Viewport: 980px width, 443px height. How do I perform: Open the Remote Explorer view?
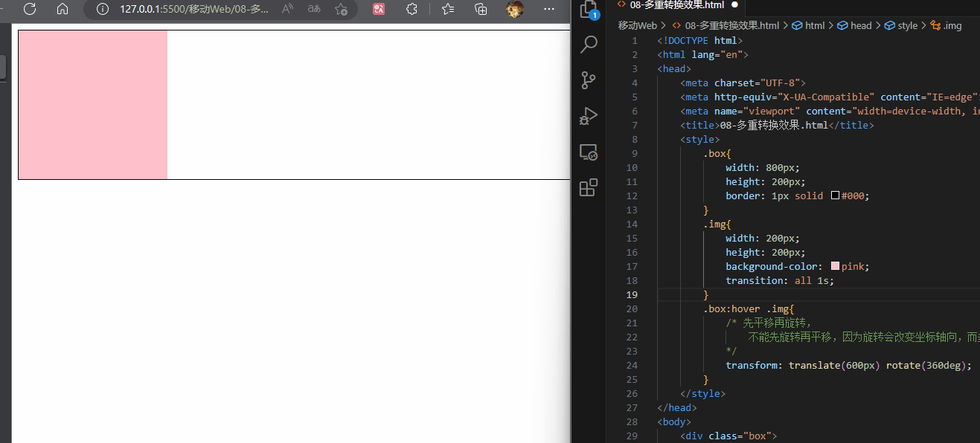click(x=589, y=152)
